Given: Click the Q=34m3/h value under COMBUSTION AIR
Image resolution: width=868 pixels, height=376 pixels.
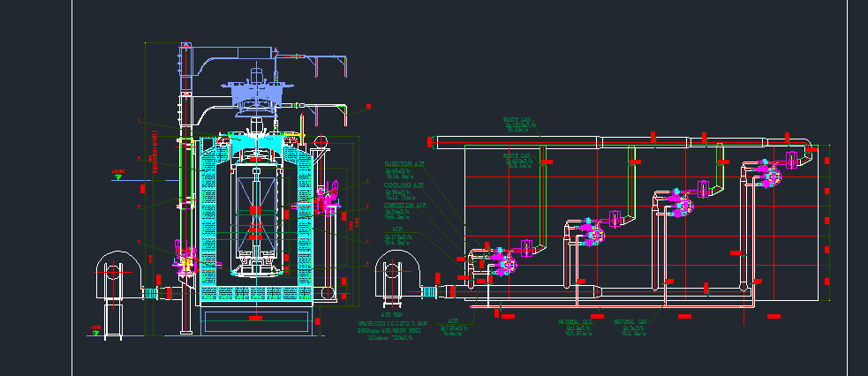Looking at the screenshot, I should [x=397, y=212].
